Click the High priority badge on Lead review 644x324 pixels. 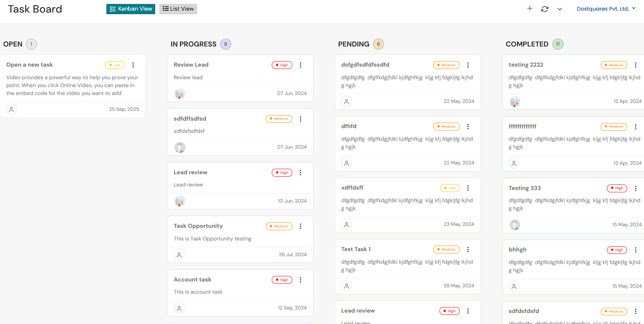[x=282, y=173]
